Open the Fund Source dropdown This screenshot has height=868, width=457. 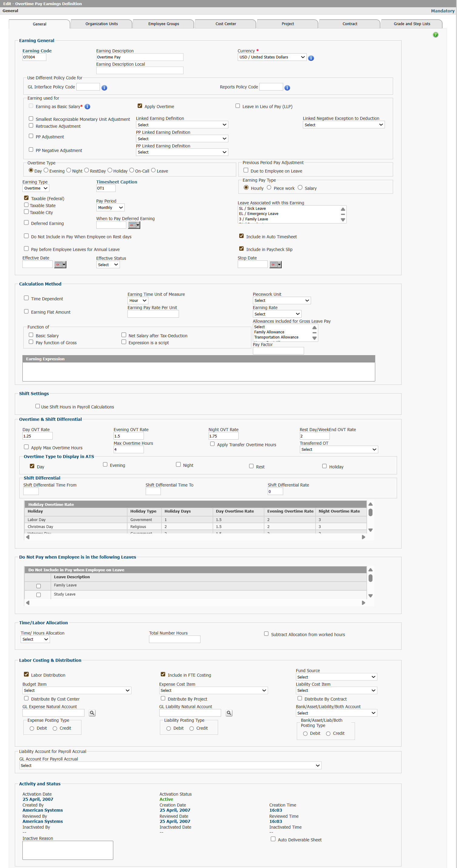(x=336, y=677)
